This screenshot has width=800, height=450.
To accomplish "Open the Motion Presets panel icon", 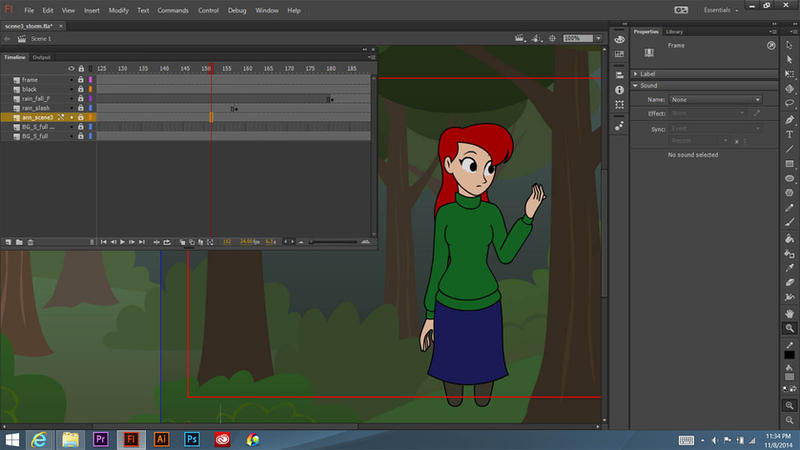I will 619,126.
